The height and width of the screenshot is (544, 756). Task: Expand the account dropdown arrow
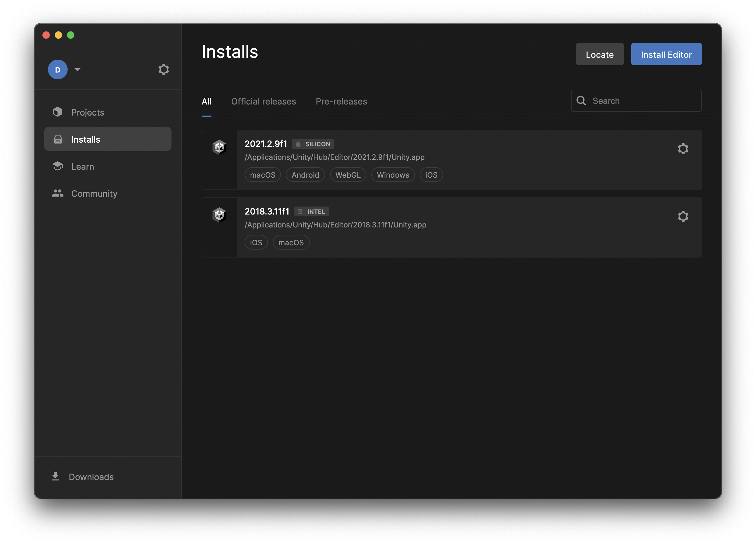coord(77,69)
